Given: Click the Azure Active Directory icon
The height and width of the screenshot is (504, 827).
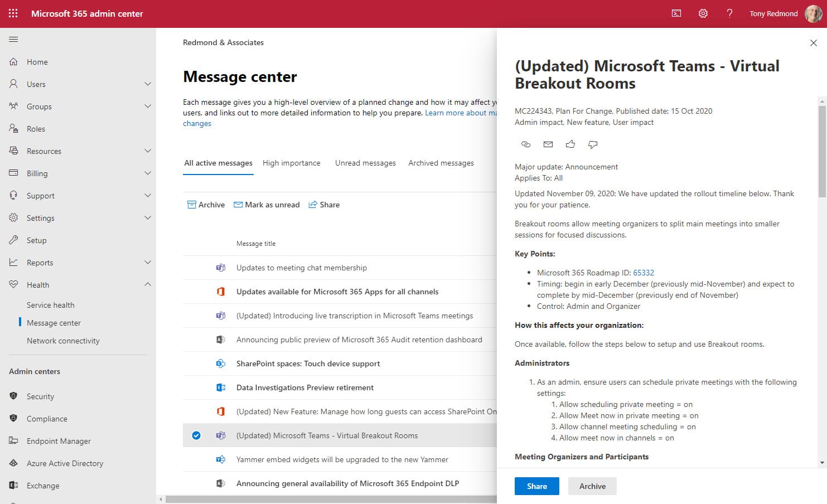Looking at the screenshot, I should pyautogui.click(x=13, y=463).
